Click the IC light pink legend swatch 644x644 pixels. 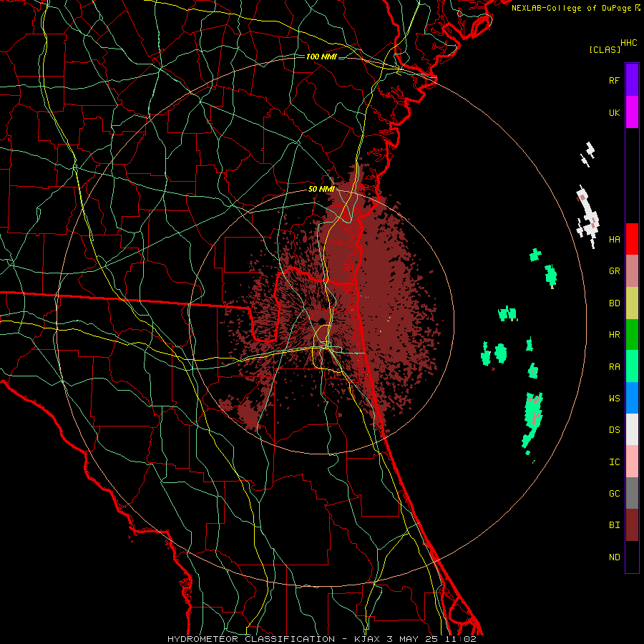tap(632, 462)
